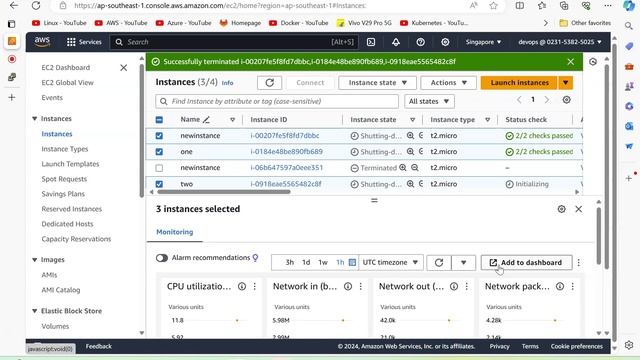Screen dimensions: 640x360
Task: Open CPU utilization info icon
Action: 242,287
